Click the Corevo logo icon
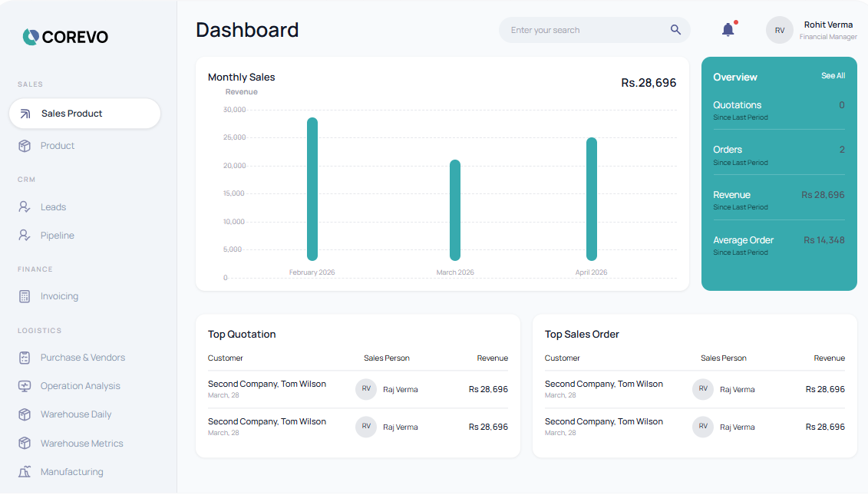 pyautogui.click(x=31, y=37)
